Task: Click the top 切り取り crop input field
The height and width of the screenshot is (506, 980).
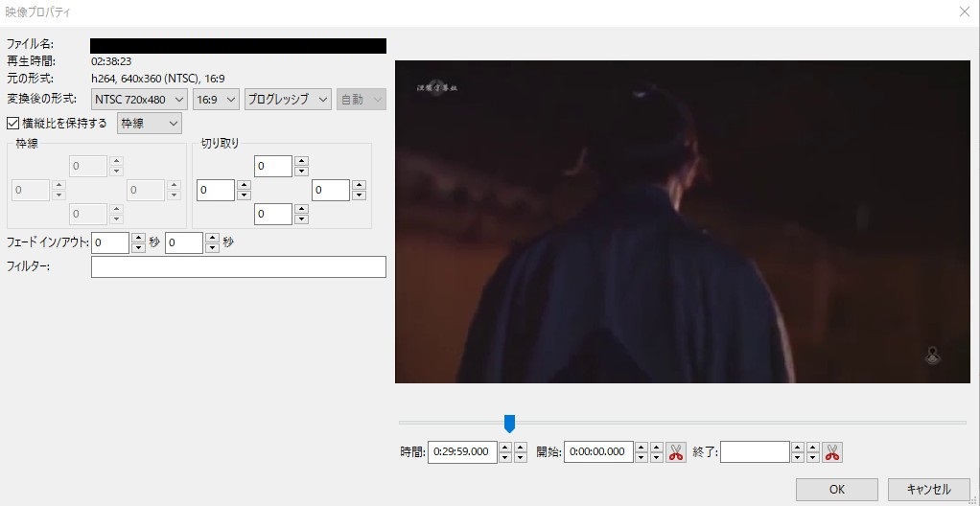Action: click(x=273, y=166)
